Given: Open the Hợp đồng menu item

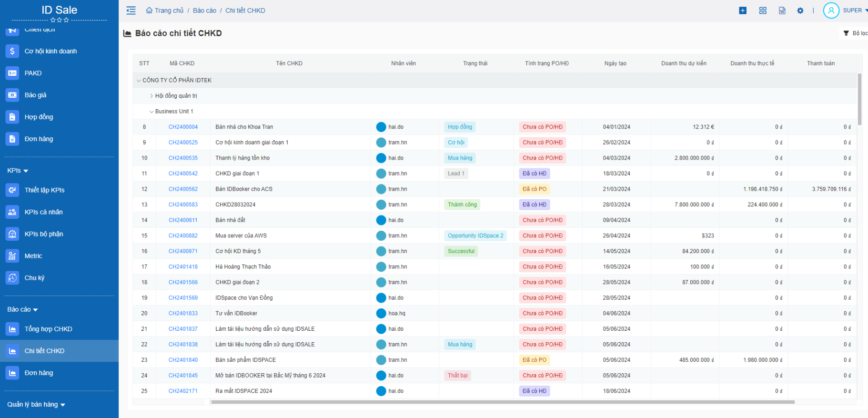Looking at the screenshot, I should click(39, 117).
